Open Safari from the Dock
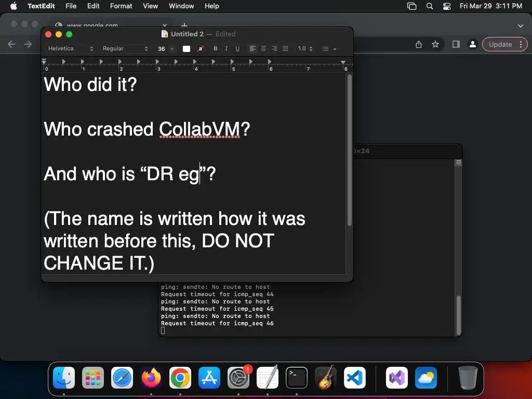The image size is (532, 399). point(122,378)
